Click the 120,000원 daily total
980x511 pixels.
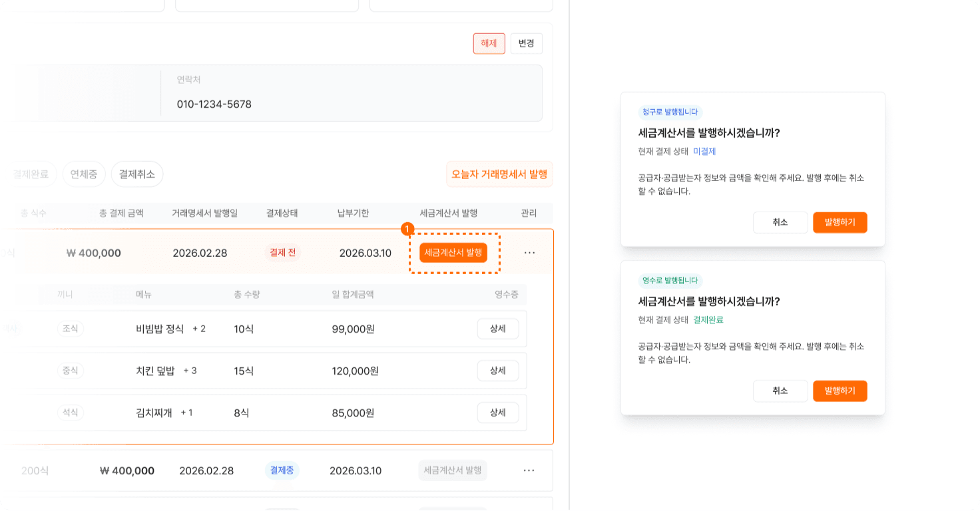(356, 371)
